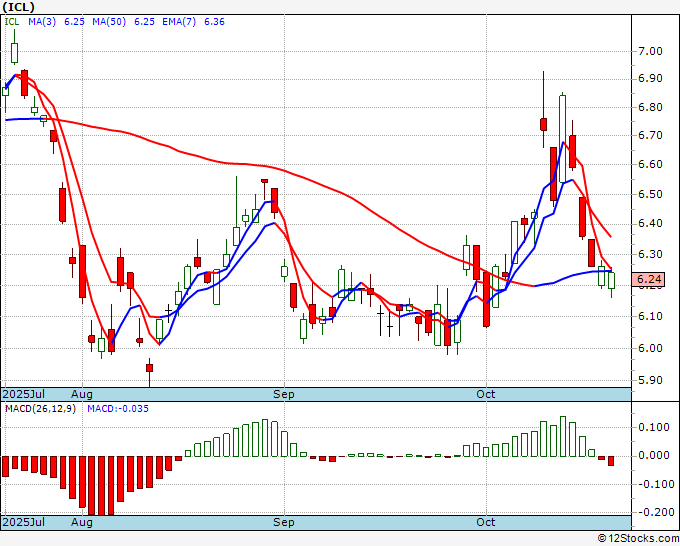The height and width of the screenshot is (546, 680).
Task: Click the 6.50 price axis label
Action: click(x=650, y=194)
